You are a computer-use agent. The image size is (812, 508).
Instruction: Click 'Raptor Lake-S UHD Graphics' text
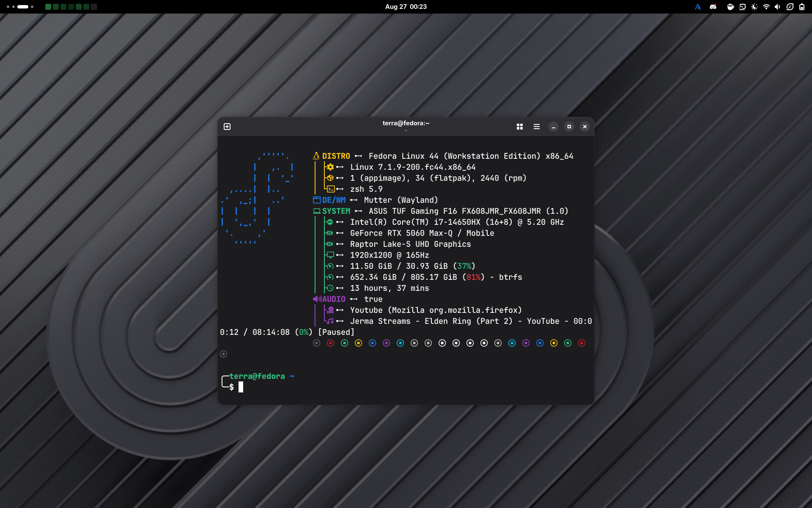click(411, 244)
